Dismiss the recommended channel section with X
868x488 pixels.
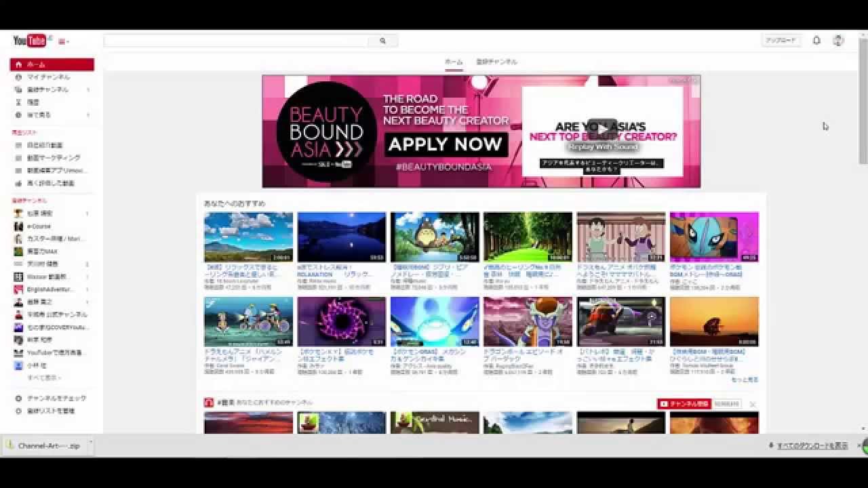(753, 404)
